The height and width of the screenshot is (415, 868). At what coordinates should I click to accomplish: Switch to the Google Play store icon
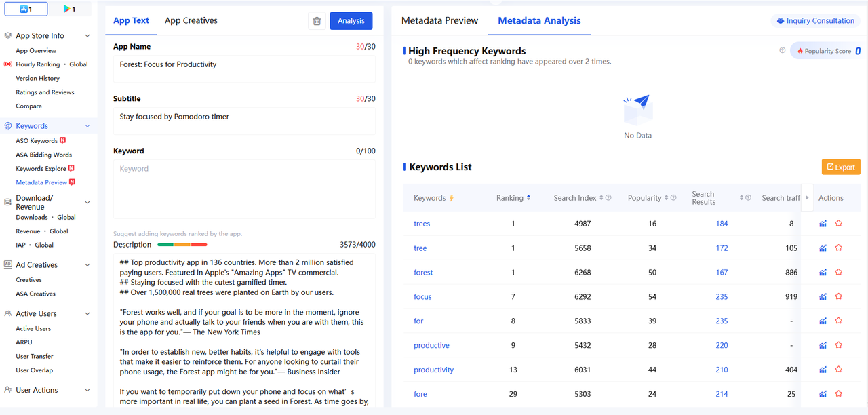point(68,9)
